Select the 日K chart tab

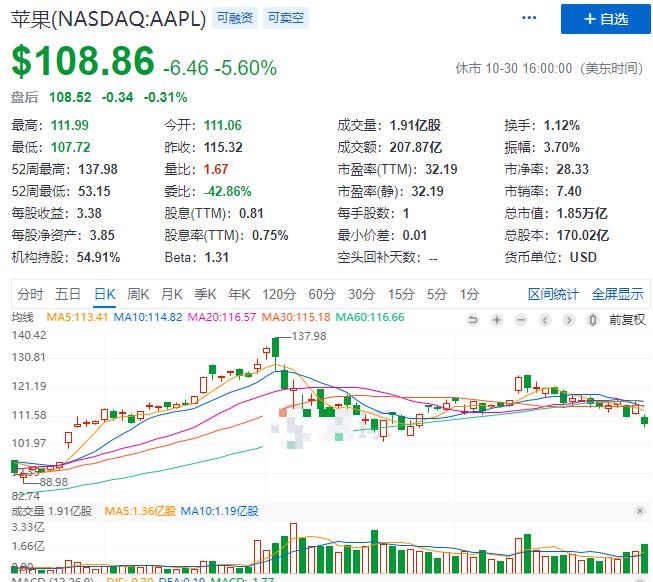(x=105, y=294)
